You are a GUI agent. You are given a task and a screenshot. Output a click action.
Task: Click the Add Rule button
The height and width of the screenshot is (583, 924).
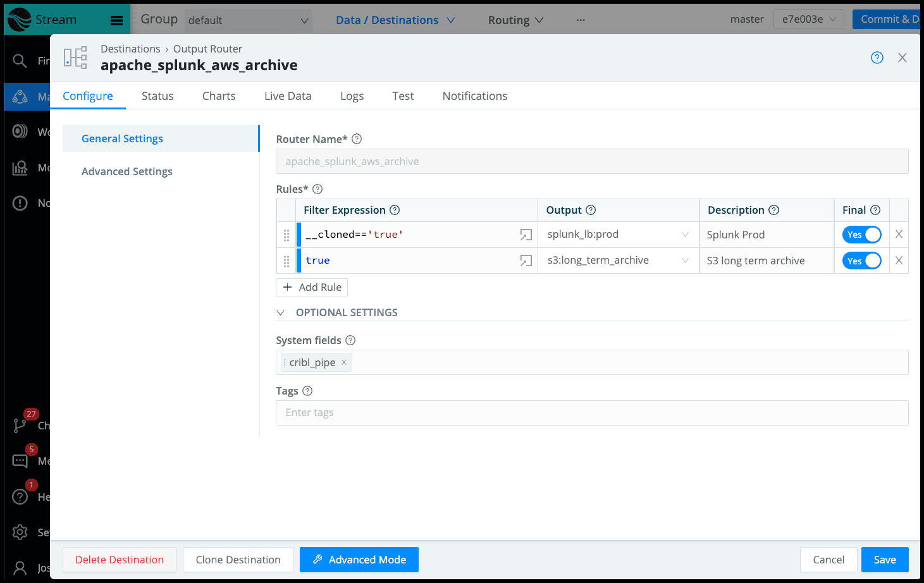click(312, 287)
